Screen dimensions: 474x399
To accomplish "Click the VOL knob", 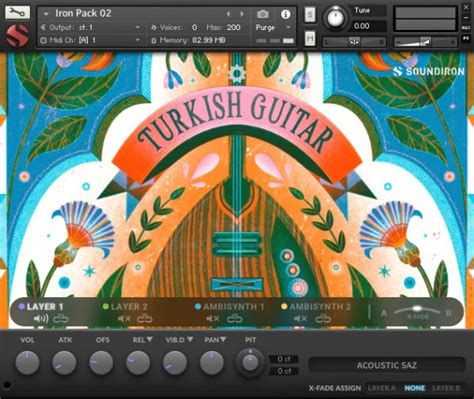I will 27,362.
